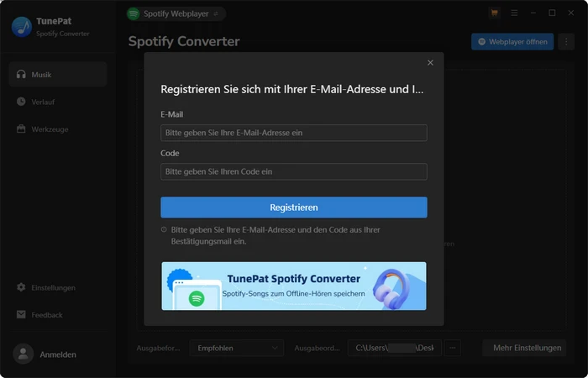Close the registration dialog with the X
Viewport: 588px width, 378px height.
click(x=430, y=63)
